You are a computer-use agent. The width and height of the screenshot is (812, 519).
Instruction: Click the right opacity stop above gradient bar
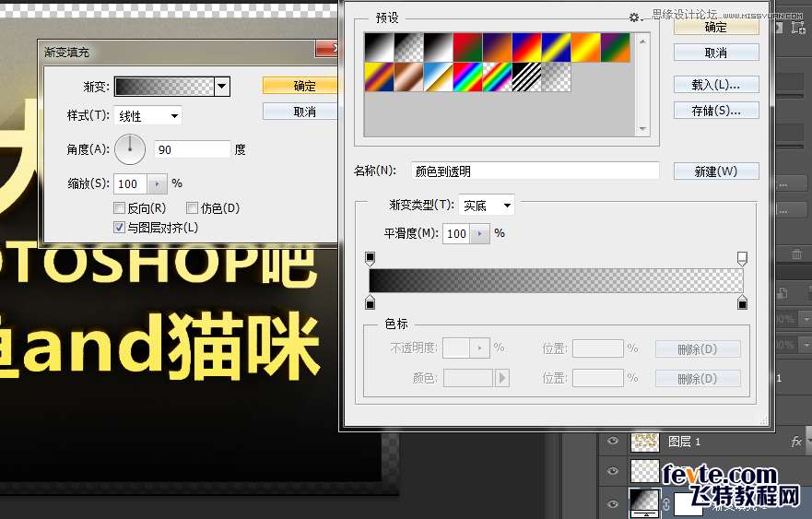[x=742, y=258]
